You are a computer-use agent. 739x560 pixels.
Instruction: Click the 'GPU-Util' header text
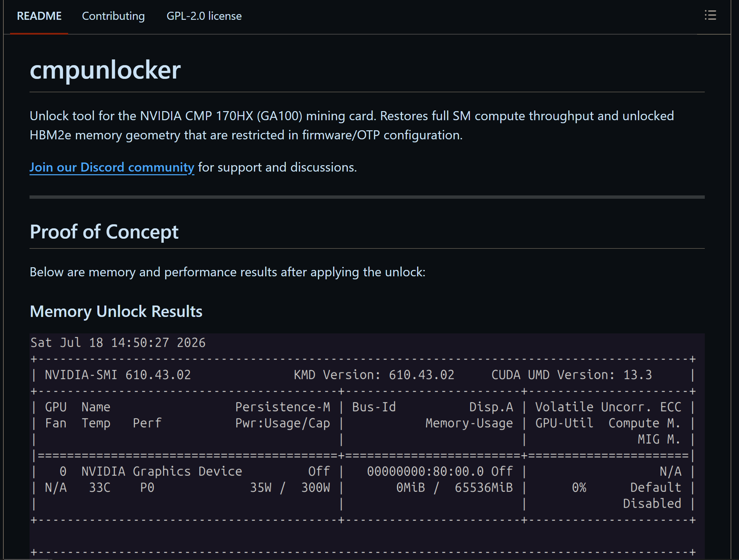pos(564,423)
